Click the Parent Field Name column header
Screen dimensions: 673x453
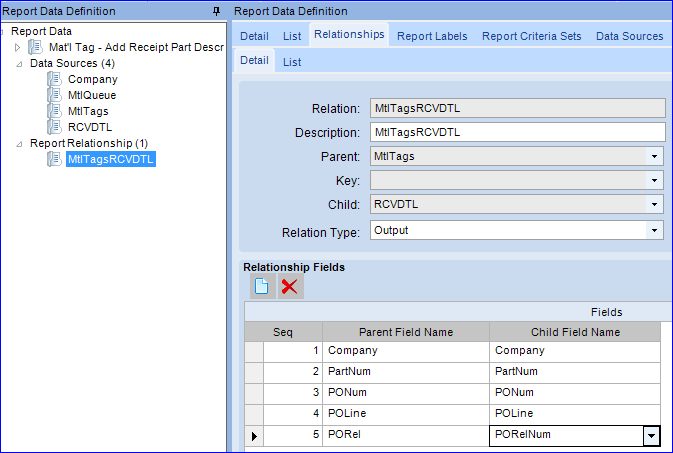click(406, 332)
